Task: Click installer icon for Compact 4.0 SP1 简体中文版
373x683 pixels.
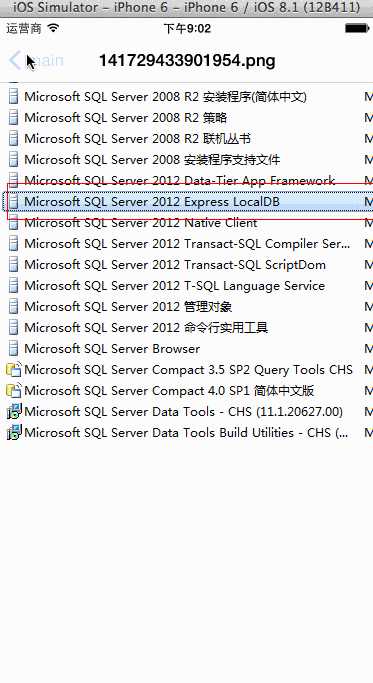Action: pyautogui.click(x=14, y=391)
